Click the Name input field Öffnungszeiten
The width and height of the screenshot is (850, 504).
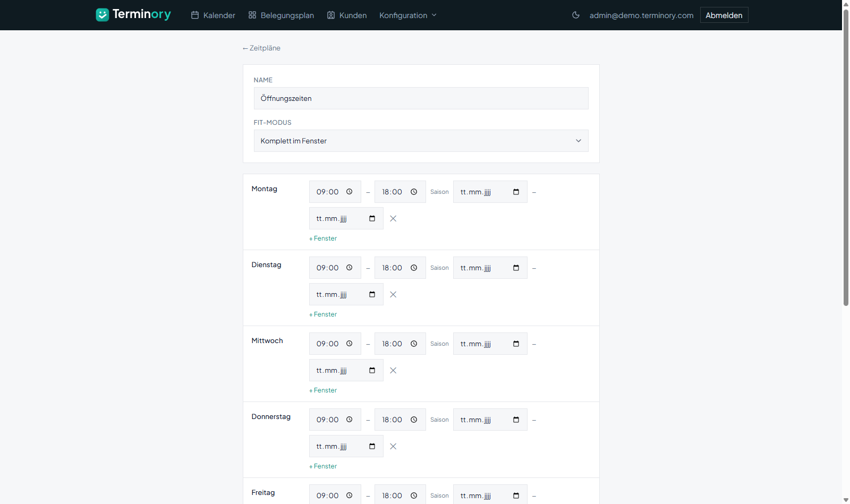click(421, 98)
